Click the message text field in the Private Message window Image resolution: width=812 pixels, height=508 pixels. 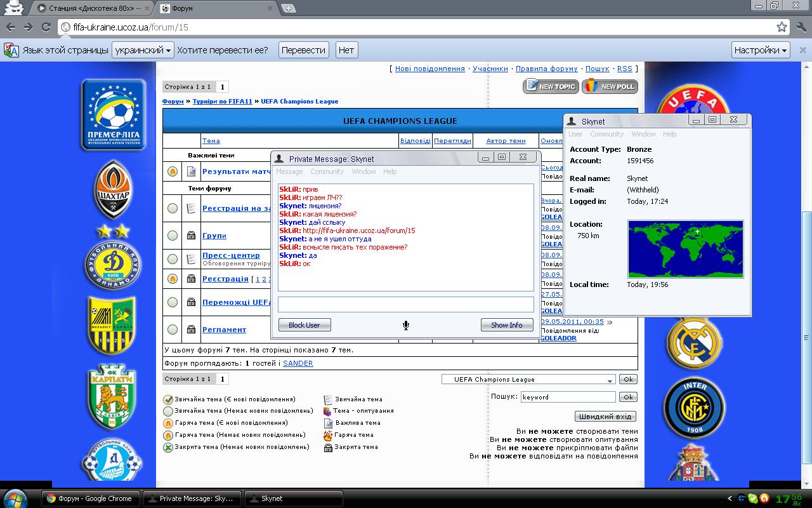pyautogui.click(x=406, y=304)
